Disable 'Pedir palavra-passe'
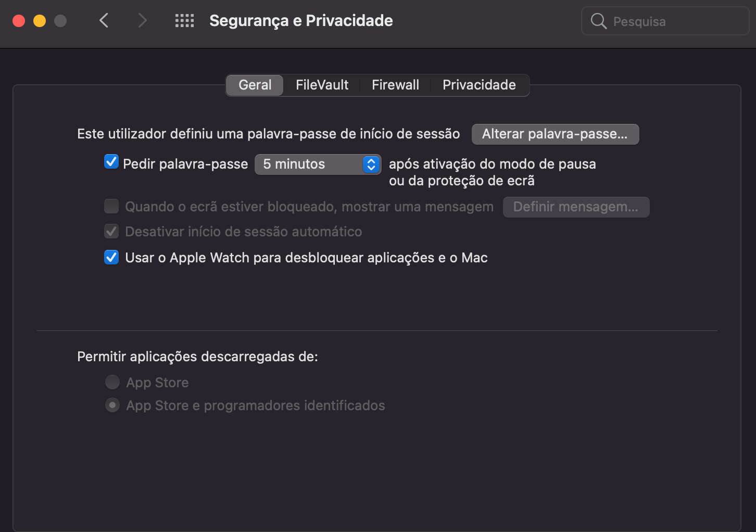 111,162
